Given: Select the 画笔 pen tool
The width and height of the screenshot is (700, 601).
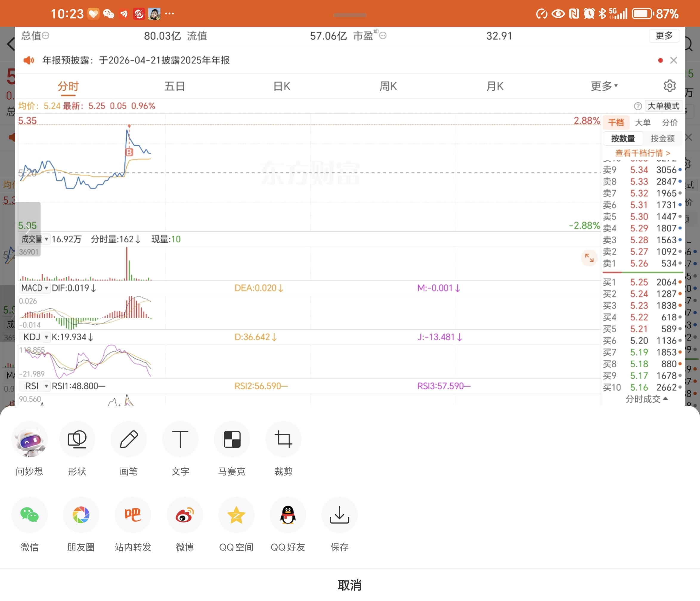Looking at the screenshot, I should [x=129, y=439].
